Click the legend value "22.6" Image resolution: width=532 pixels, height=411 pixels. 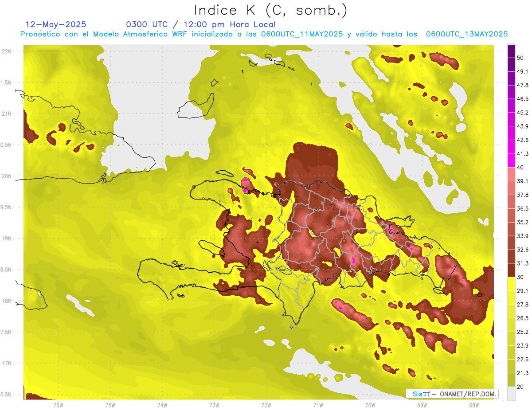point(522,359)
